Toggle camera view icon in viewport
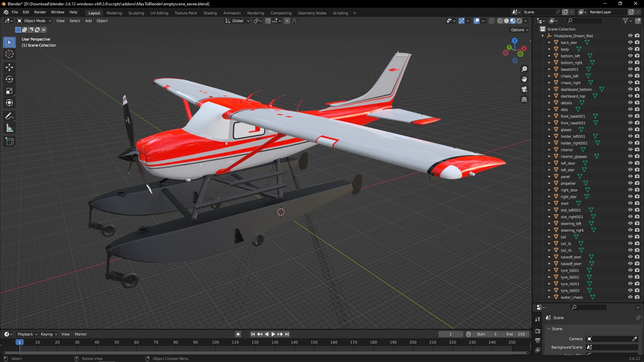 (x=524, y=89)
